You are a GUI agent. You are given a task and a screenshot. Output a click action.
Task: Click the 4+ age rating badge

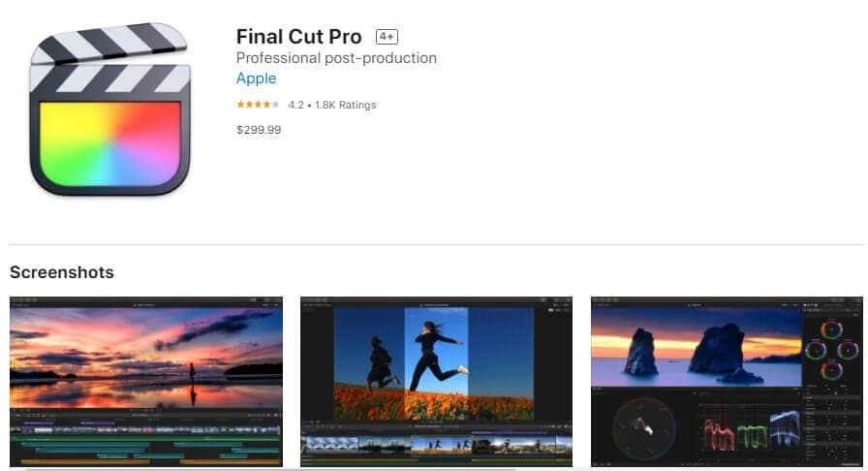pyautogui.click(x=387, y=37)
